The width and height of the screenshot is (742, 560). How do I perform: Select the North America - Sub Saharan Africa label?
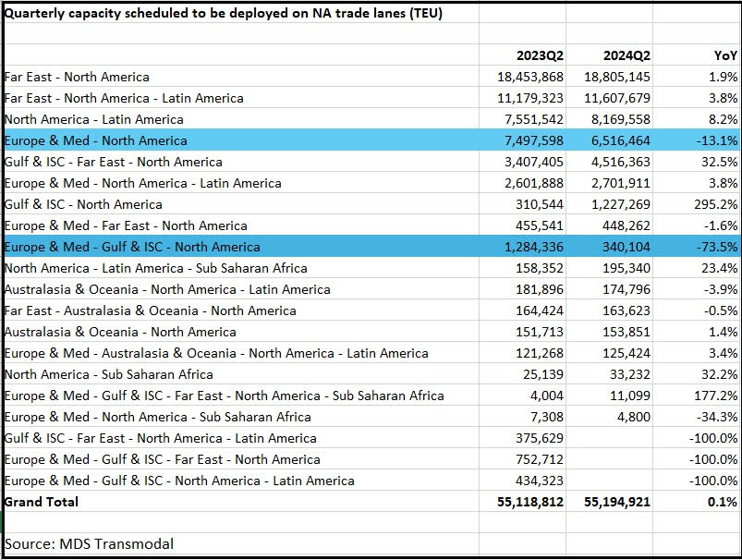point(109,374)
